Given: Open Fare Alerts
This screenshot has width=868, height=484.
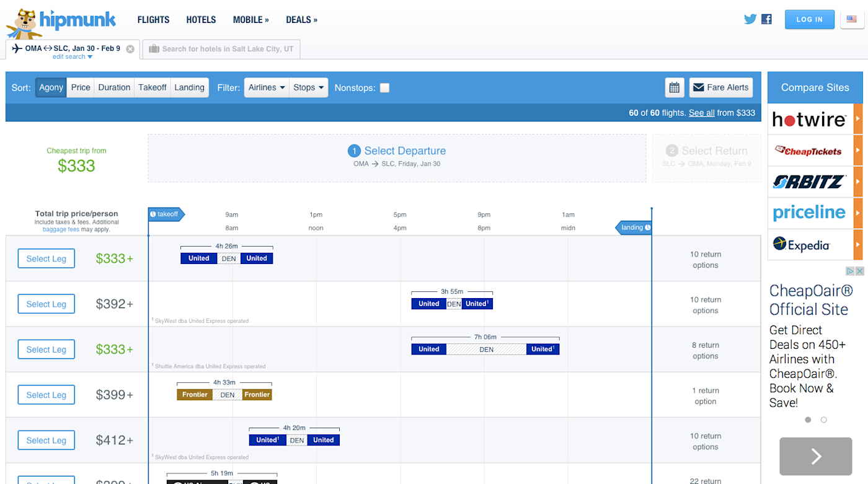Looking at the screenshot, I should (721, 87).
